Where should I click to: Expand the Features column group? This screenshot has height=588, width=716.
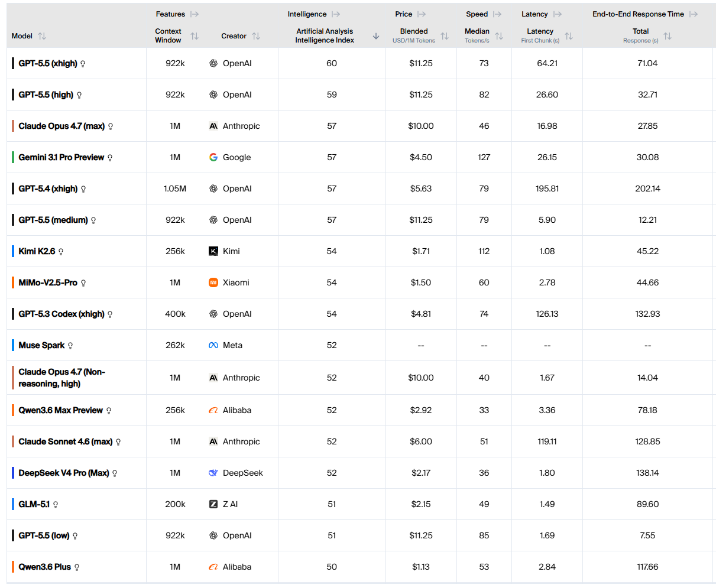coord(195,14)
